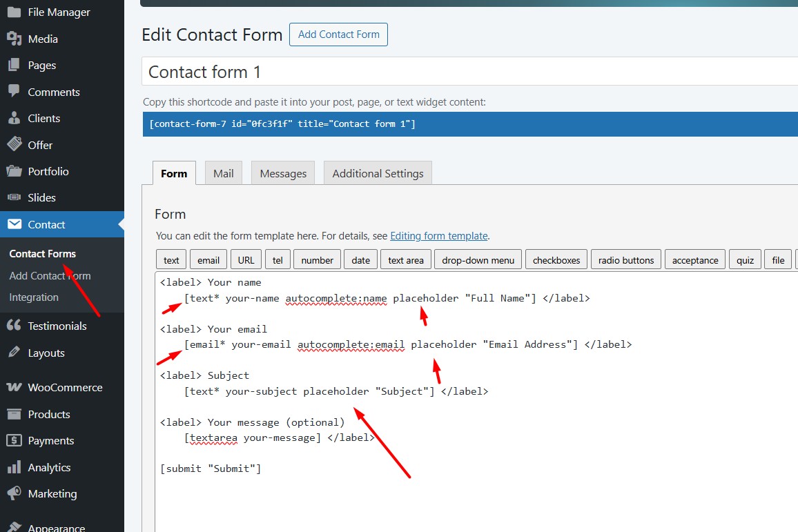Select the Contact menu item

[62, 224]
